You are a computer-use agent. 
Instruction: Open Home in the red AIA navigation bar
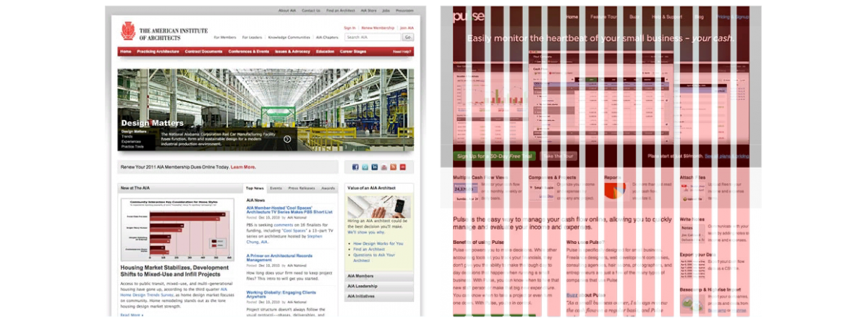tap(126, 51)
